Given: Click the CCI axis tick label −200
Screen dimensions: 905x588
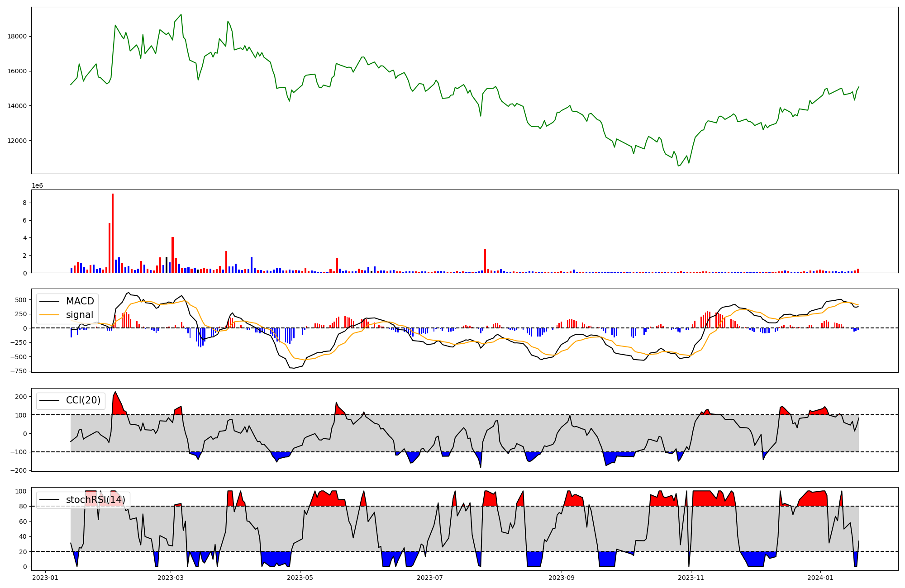Looking at the screenshot, I should 19,471.
